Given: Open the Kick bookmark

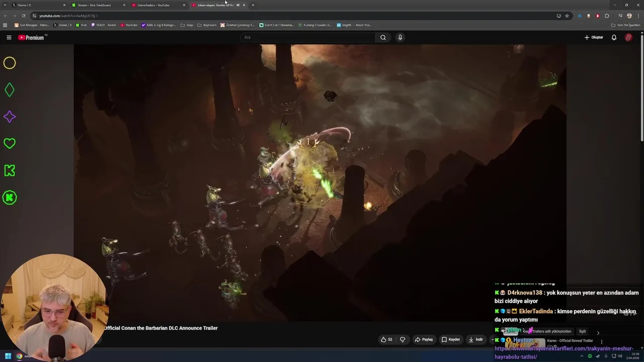Looking at the screenshot, I should 82,25.
